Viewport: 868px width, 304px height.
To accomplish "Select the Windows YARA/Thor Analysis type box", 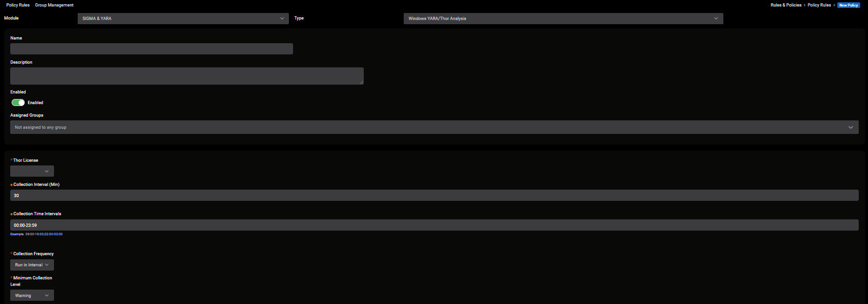I will point(558,19).
